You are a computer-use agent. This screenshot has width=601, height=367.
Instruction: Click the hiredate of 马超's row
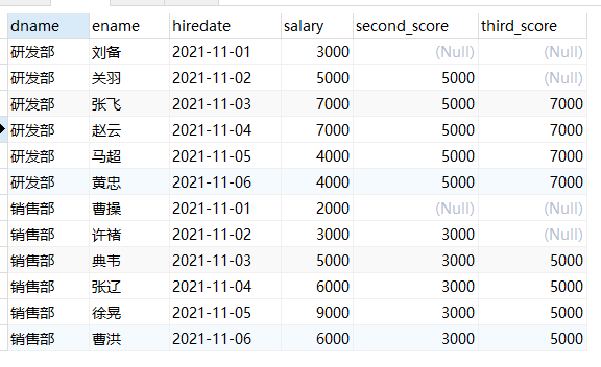[x=225, y=156]
